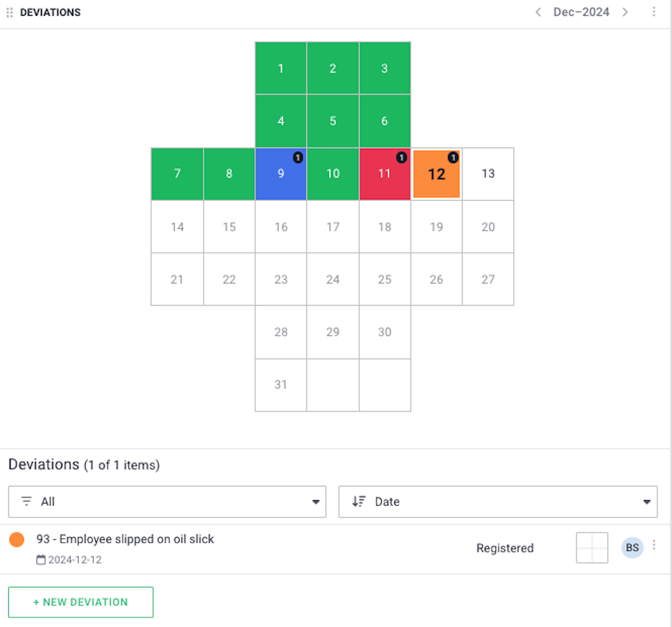The height and width of the screenshot is (627, 672).
Task: Click the risk matrix grid icon
Action: 592,548
